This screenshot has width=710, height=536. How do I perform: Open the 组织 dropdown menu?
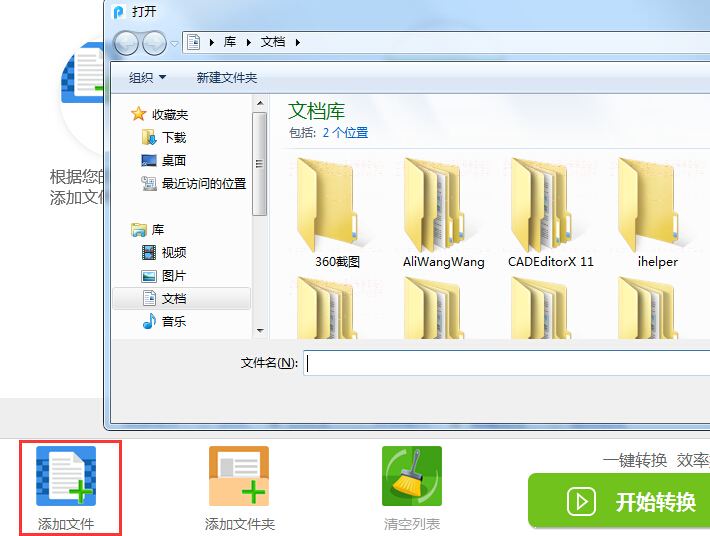[x=147, y=78]
